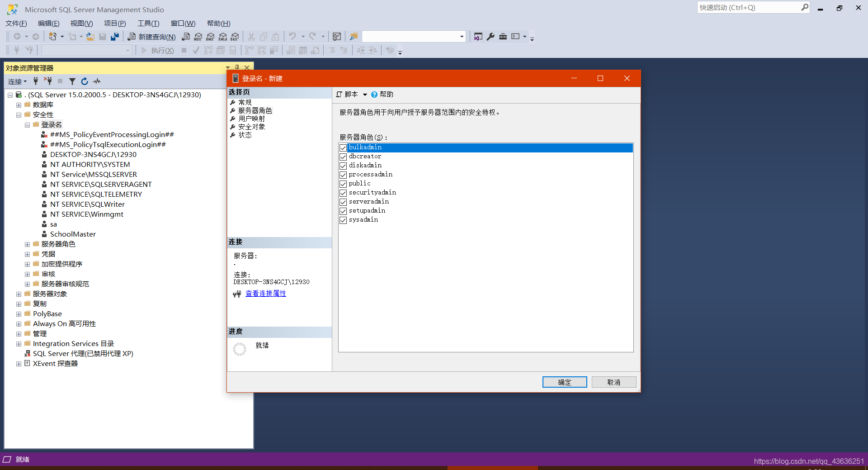Collapse the 登录名 logins node

tap(27, 125)
